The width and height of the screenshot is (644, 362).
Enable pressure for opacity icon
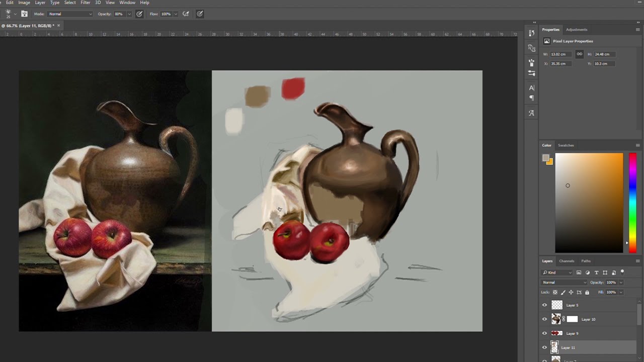pyautogui.click(x=139, y=14)
